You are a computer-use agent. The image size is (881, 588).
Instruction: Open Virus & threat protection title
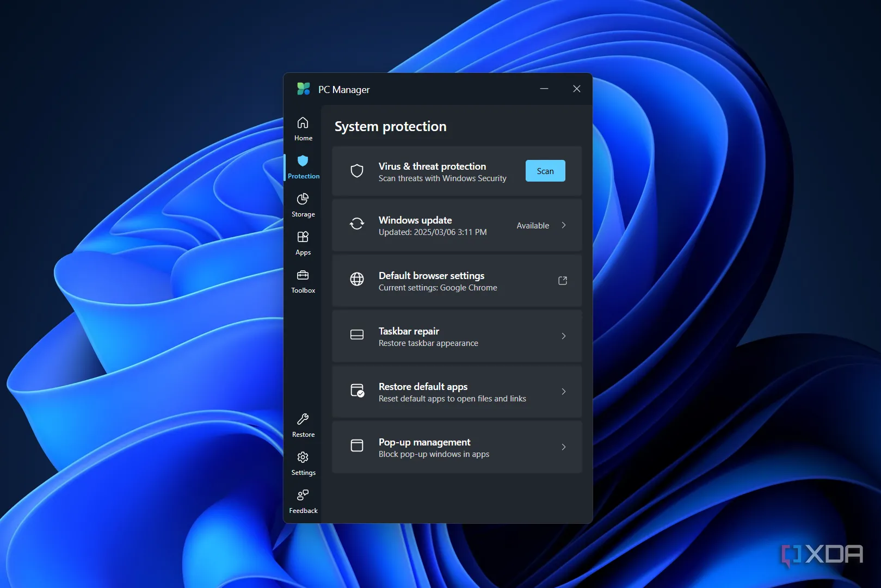pyautogui.click(x=432, y=166)
